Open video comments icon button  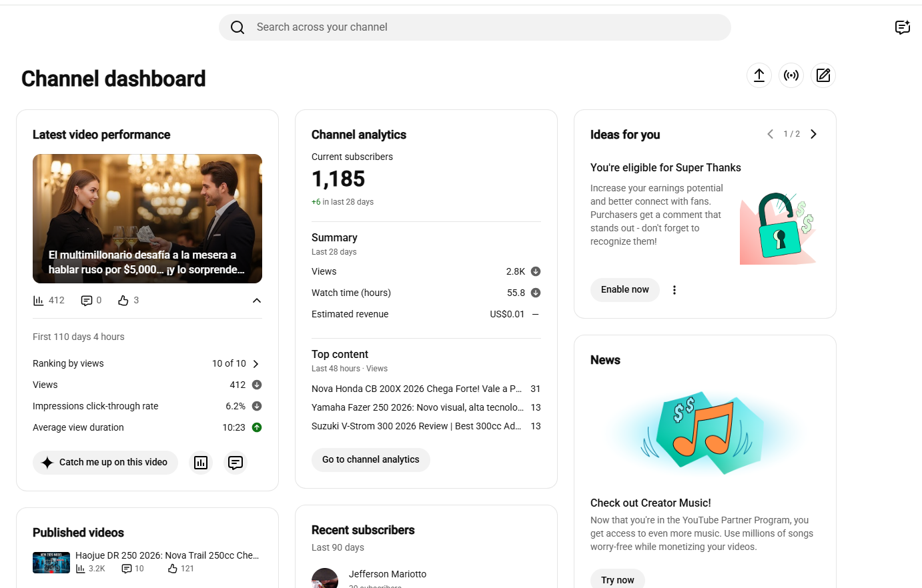pos(236,463)
